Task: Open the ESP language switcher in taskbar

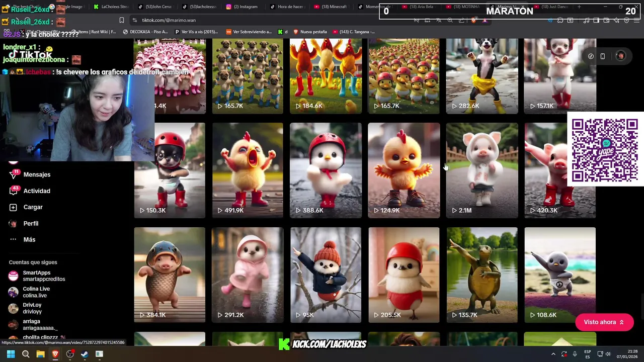Action: click(x=588, y=354)
